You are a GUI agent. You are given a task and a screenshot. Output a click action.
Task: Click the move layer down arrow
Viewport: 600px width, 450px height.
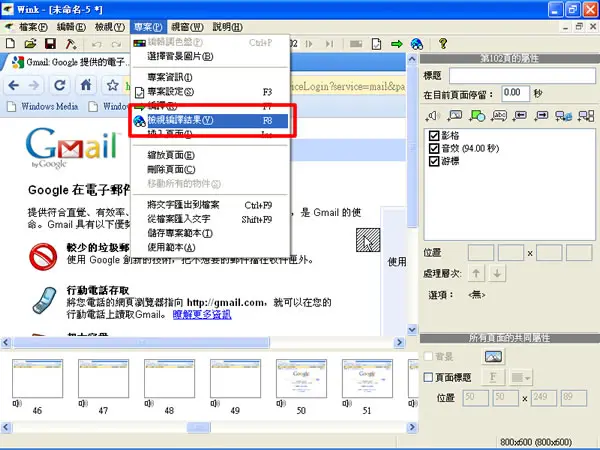pos(497,273)
